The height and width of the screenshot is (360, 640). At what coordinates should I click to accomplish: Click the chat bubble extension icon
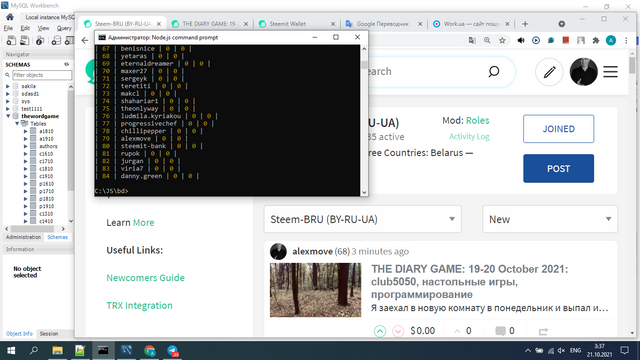551,40
